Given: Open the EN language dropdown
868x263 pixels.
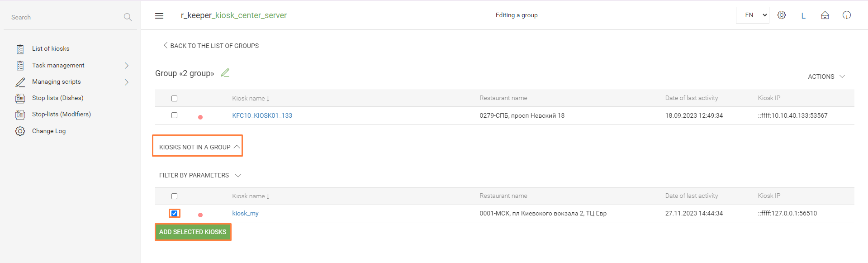Looking at the screenshot, I should 752,15.
